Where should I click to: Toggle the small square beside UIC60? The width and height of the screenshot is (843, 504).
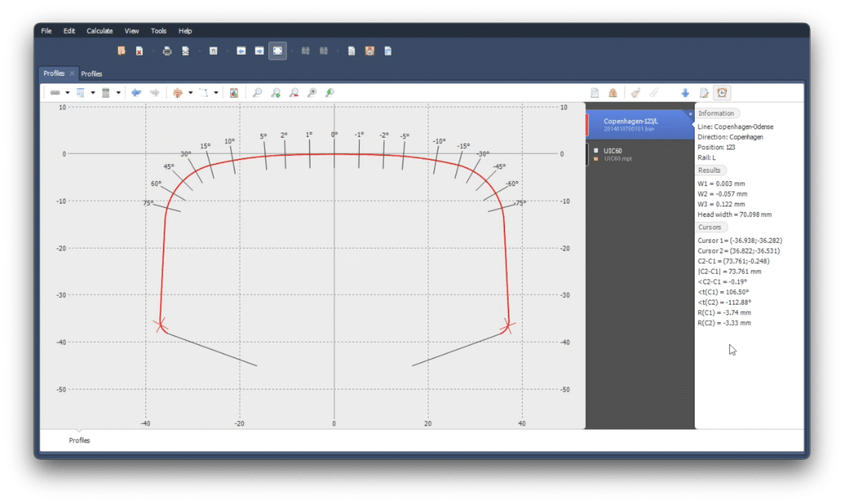click(596, 151)
